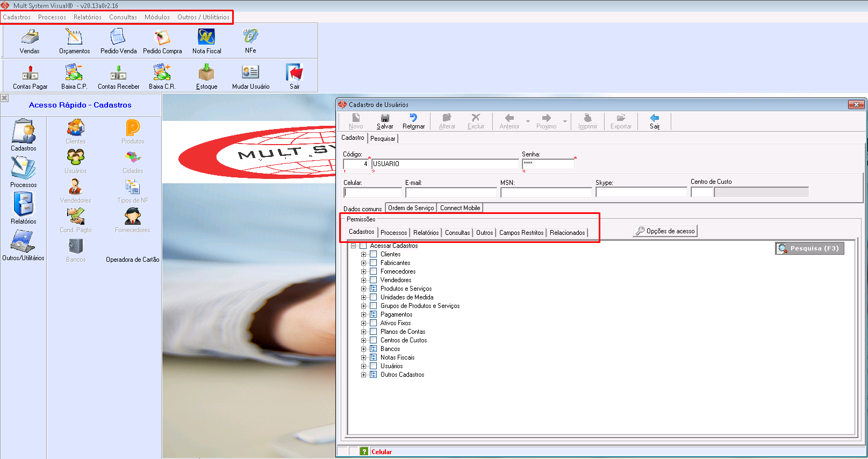Viewport: 868px width, 459px height.
Task: Open the Produtos quick access icon
Action: point(133,132)
